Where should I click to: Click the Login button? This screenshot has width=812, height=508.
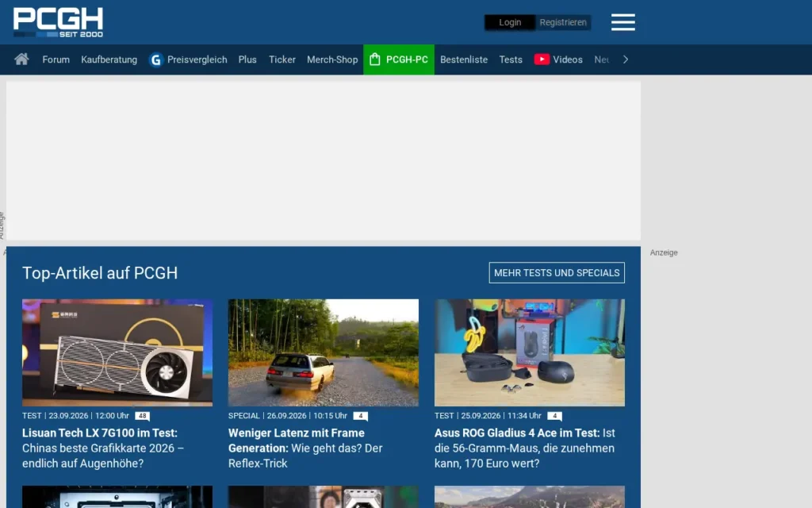point(510,22)
